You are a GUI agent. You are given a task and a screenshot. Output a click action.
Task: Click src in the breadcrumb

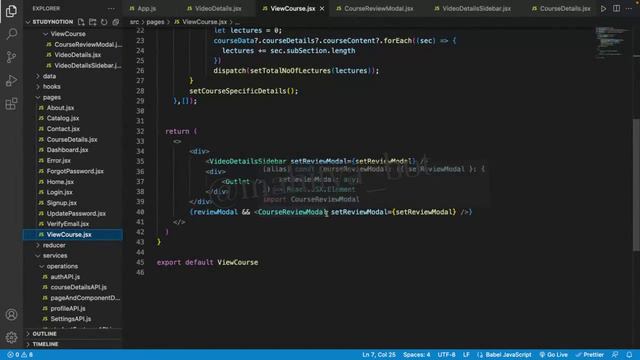[134, 22]
